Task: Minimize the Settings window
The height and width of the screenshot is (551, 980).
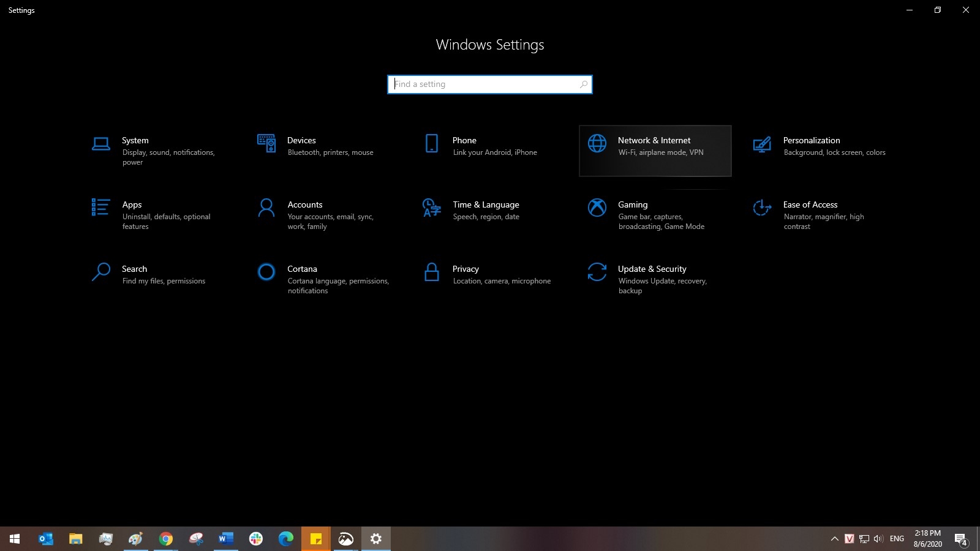Action: click(x=910, y=10)
